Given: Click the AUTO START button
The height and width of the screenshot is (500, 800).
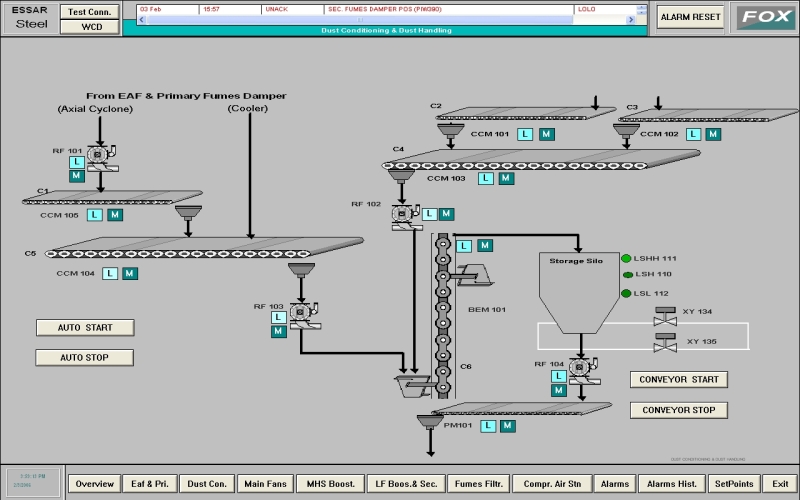Looking at the screenshot, I should pos(85,328).
